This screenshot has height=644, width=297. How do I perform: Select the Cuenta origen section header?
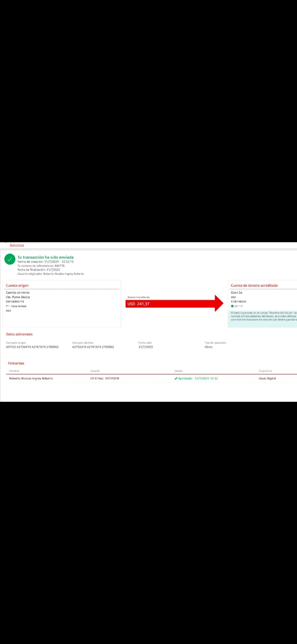(17, 285)
